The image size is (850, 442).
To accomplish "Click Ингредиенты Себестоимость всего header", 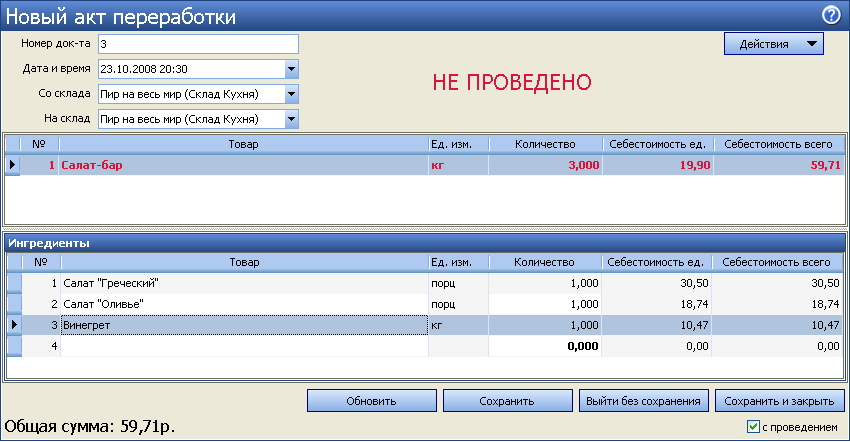I will point(777,262).
